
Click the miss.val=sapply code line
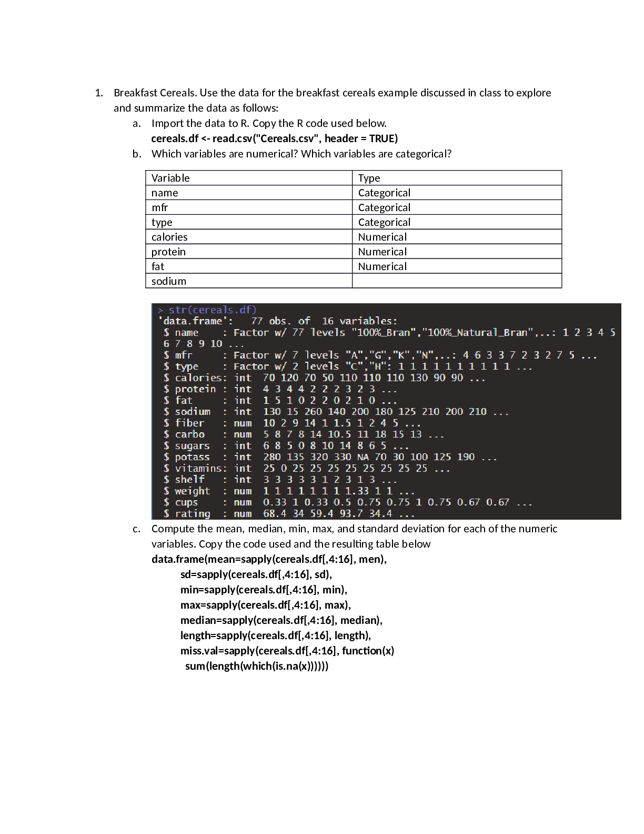[287, 651]
